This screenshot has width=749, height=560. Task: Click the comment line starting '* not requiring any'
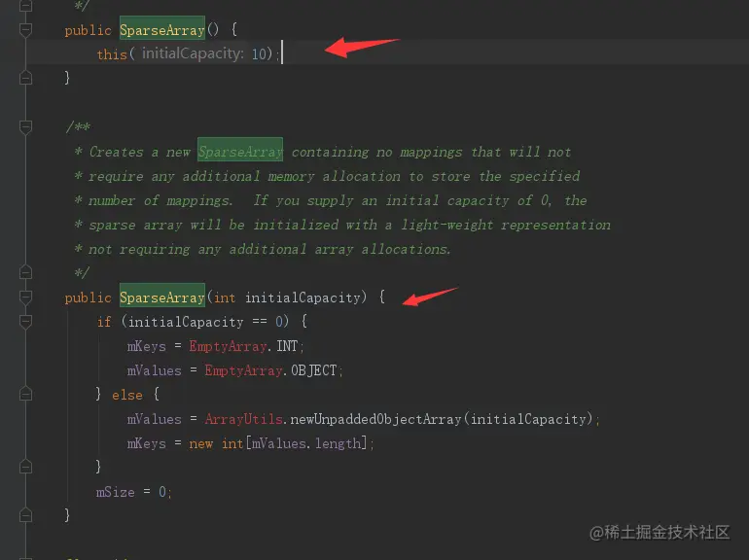[x=263, y=249]
